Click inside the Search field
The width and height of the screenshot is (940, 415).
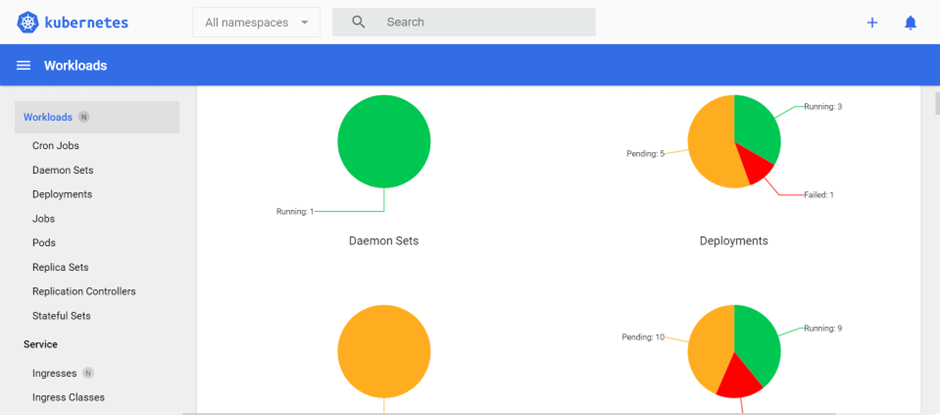pyautogui.click(x=480, y=22)
